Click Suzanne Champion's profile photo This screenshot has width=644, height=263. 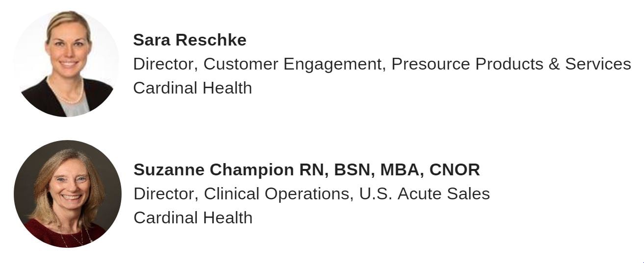coord(67,193)
